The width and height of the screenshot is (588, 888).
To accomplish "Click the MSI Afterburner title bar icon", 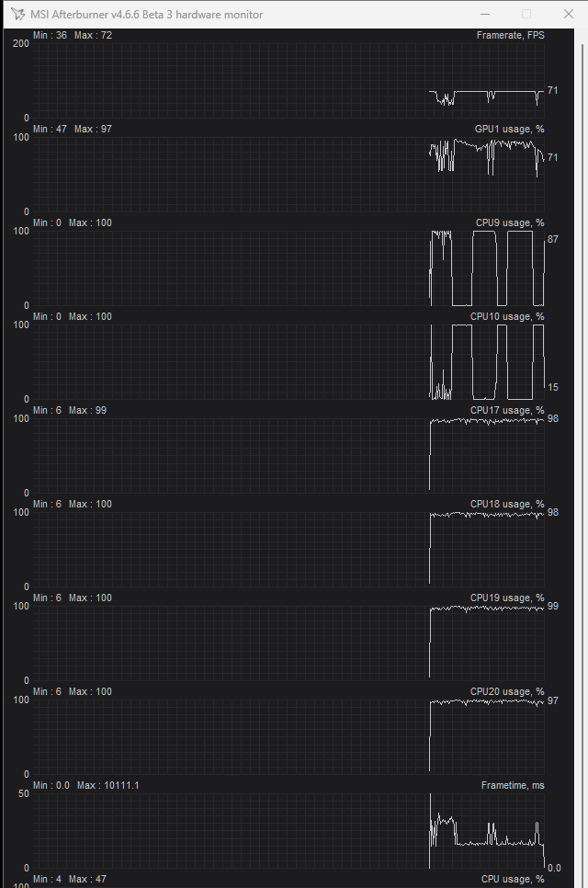I will (x=17, y=14).
